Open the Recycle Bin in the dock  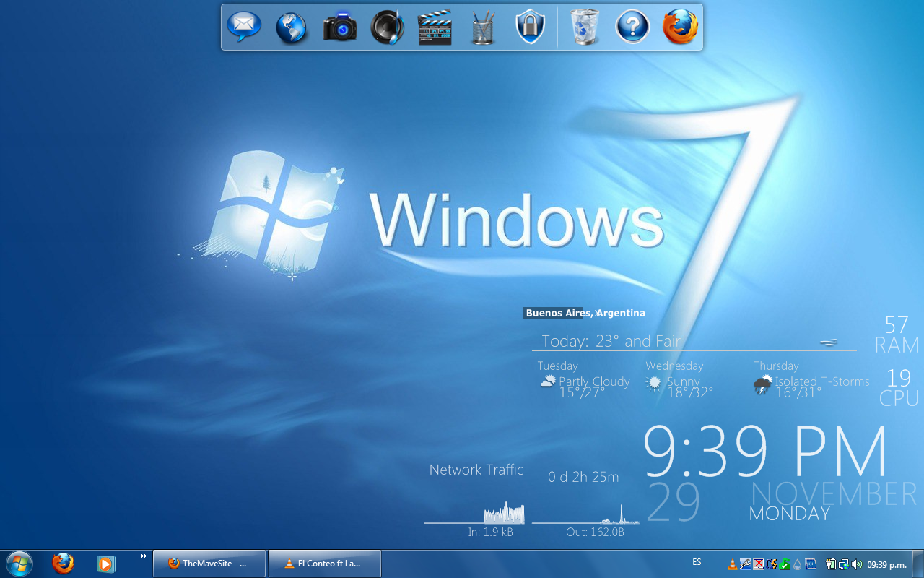[585, 27]
